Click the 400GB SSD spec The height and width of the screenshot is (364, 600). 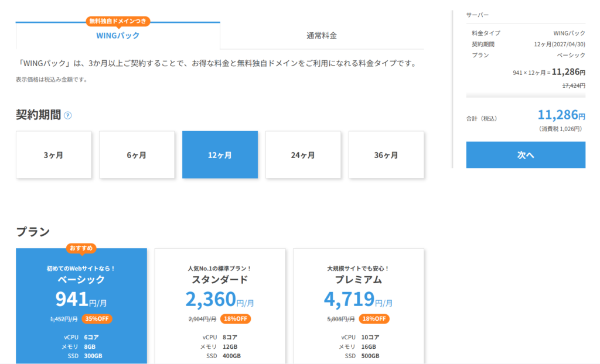pos(231,356)
